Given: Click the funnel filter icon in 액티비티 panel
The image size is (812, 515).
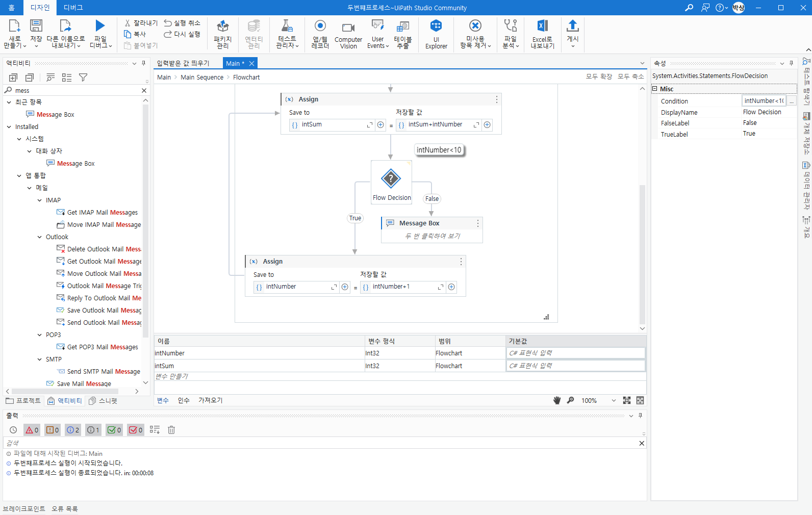Looking at the screenshot, I should click(x=83, y=78).
